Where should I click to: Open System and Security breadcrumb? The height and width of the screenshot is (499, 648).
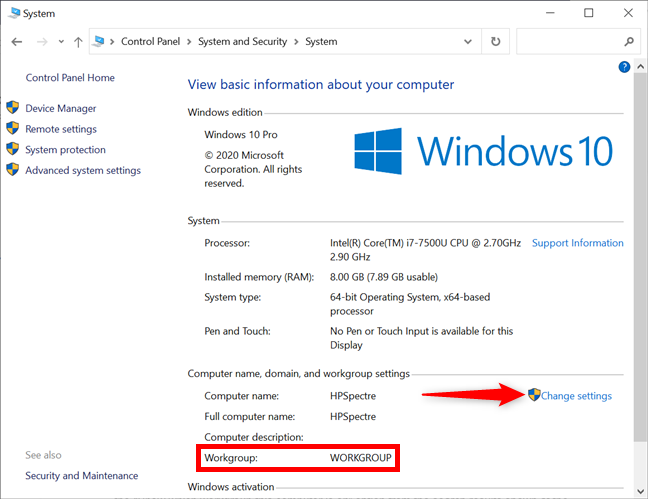pyautogui.click(x=242, y=41)
